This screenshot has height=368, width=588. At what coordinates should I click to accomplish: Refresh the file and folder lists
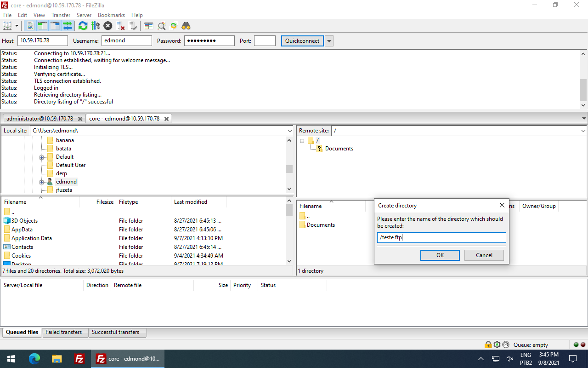[x=83, y=26]
